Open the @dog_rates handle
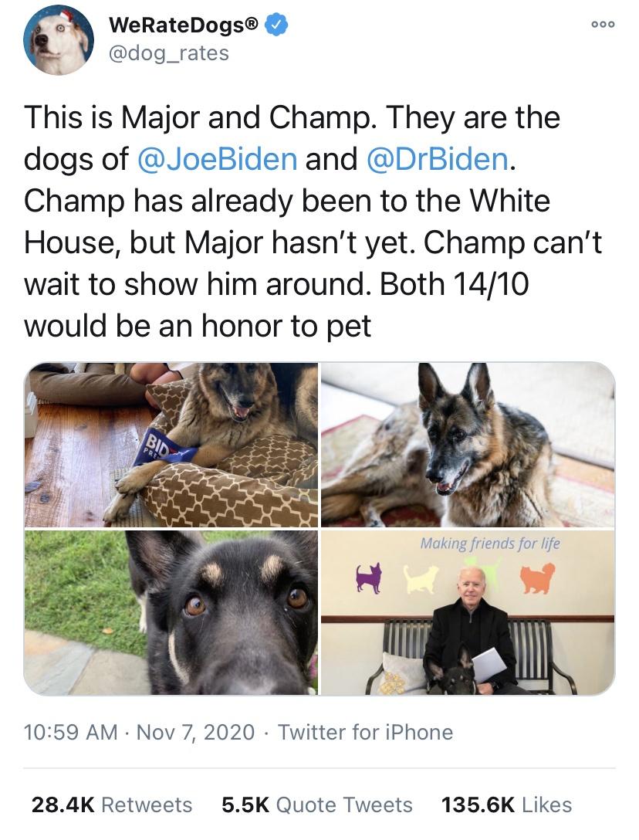The image size is (639, 840). tap(170, 53)
